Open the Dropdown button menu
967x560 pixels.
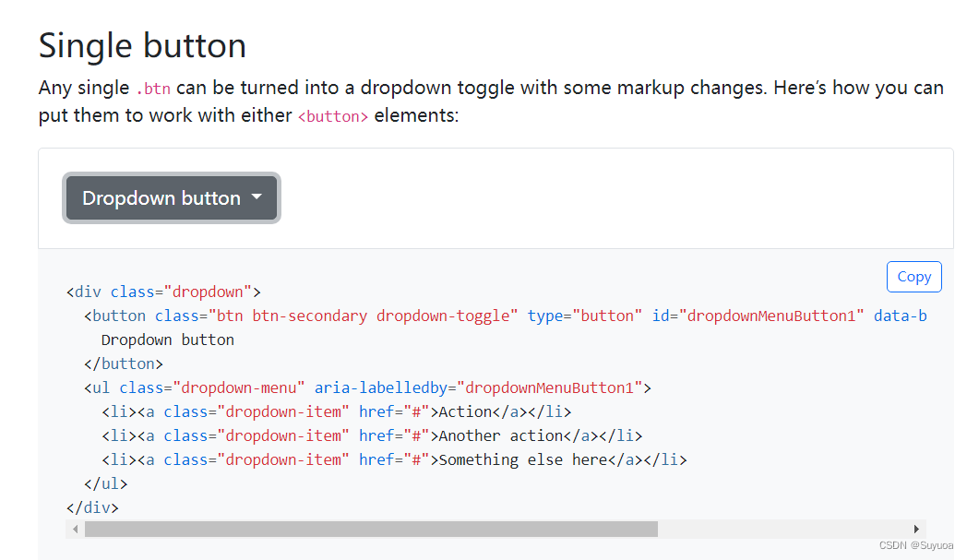pos(171,198)
